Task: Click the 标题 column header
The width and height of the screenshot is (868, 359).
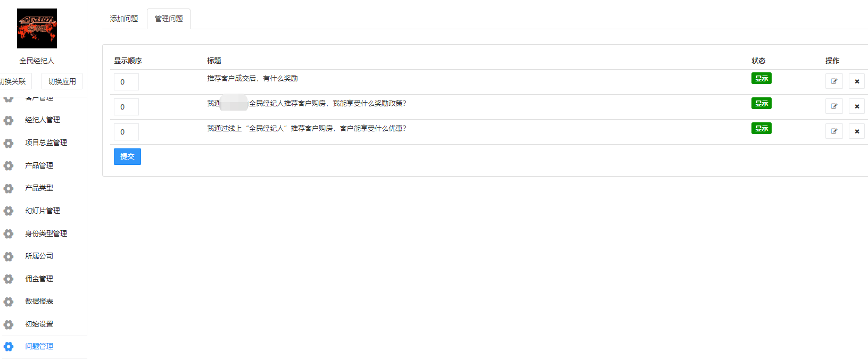Action: click(x=214, y=61)
